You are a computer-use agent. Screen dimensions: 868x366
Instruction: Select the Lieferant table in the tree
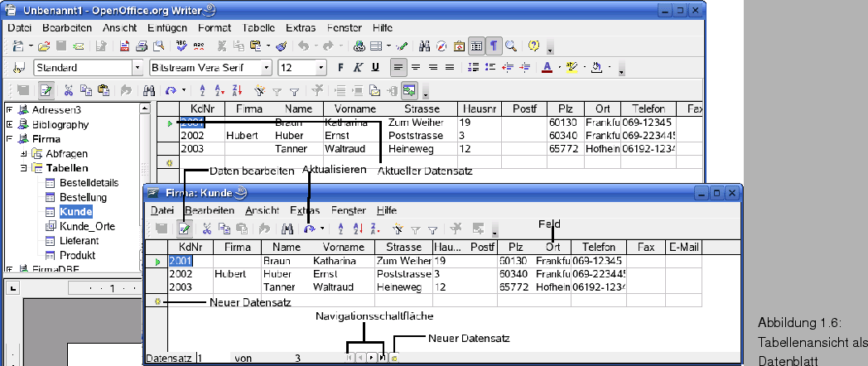[x=80, y=241]
